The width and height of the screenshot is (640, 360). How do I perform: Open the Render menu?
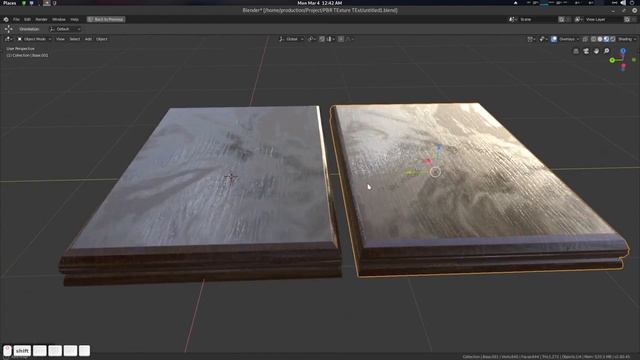(x=41, y=19)
